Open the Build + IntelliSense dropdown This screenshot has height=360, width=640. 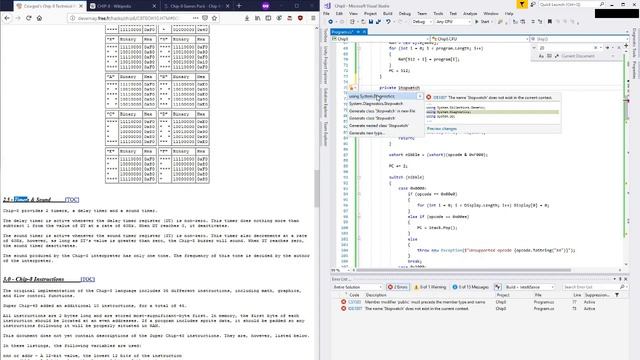[530, 287]
